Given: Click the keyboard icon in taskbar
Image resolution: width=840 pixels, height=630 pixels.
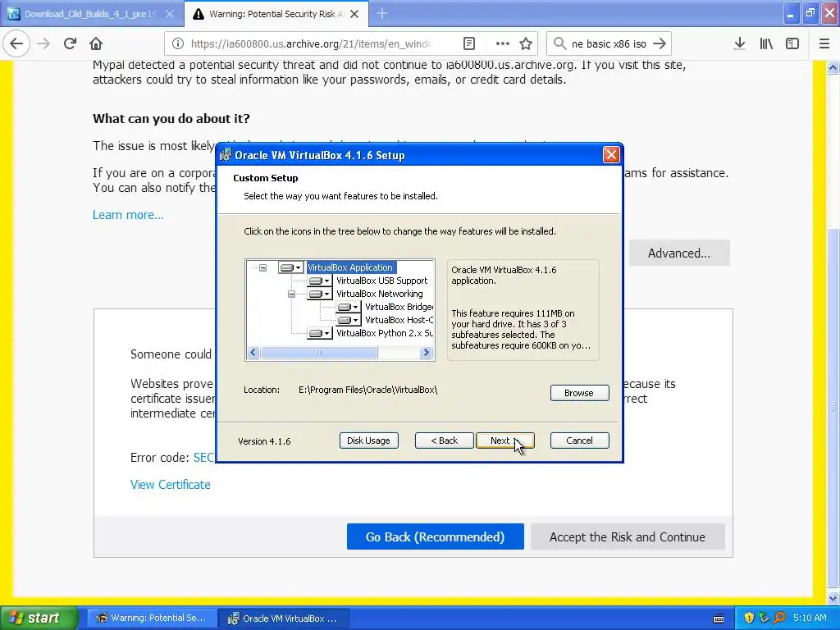Looking at the screenshot, I should pyautogui.click(x=719, y=619).
